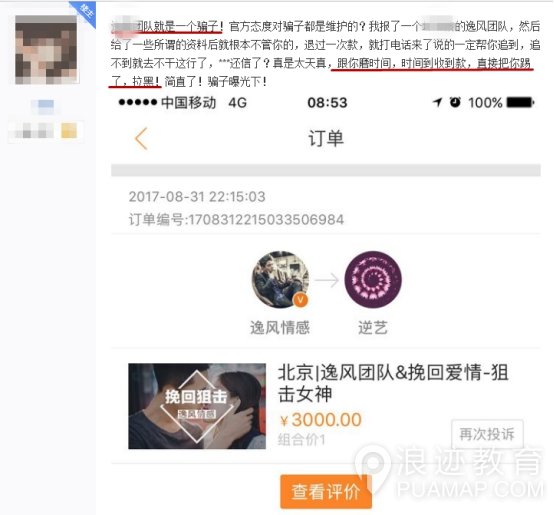Click the 查看评价 orange button
The width and height of the screenshot is (554, 515).
click(326, 492)
